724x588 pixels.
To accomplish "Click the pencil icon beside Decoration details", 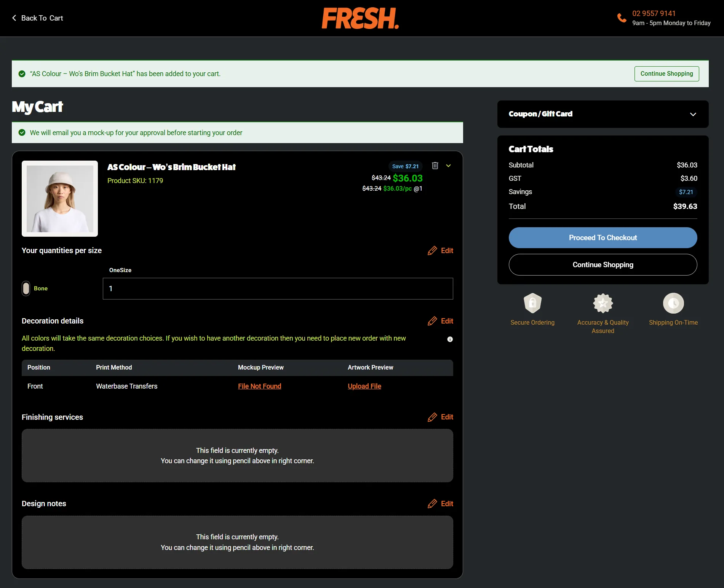I will [432, 321].
